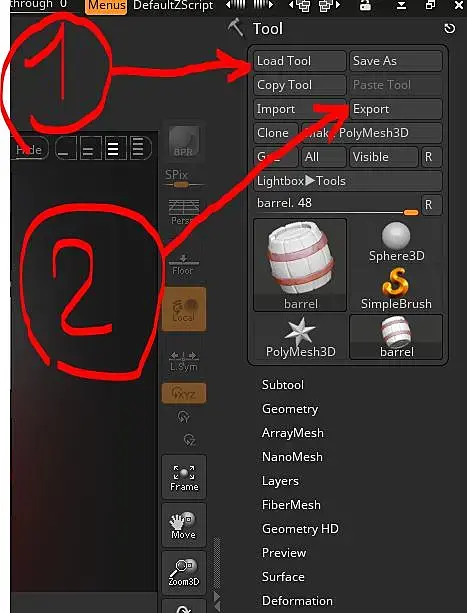Activate the Move canvas icon

(x=184, y=525)
